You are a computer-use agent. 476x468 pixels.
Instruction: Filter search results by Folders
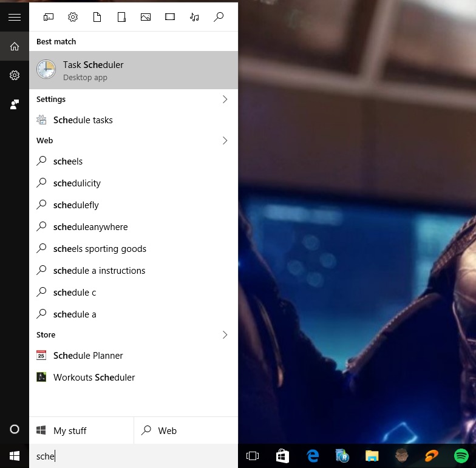tap(121, 17)
